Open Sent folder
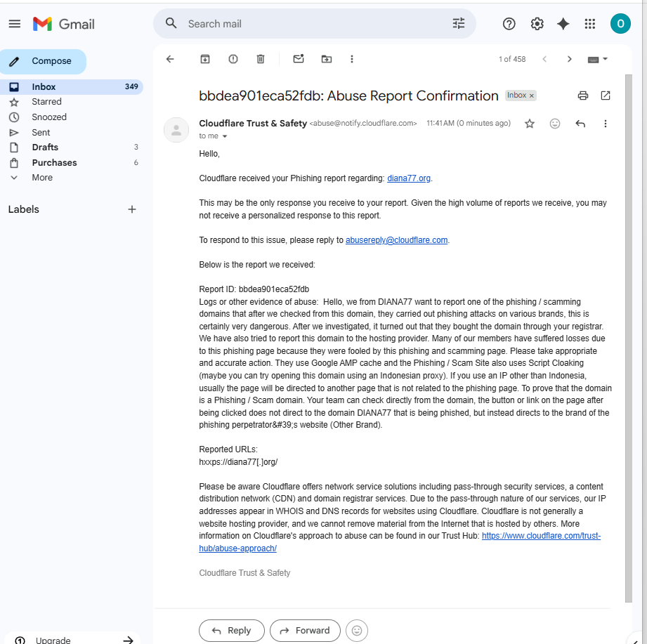This screenshot has width=647, height=644. [x=41, y=133]
